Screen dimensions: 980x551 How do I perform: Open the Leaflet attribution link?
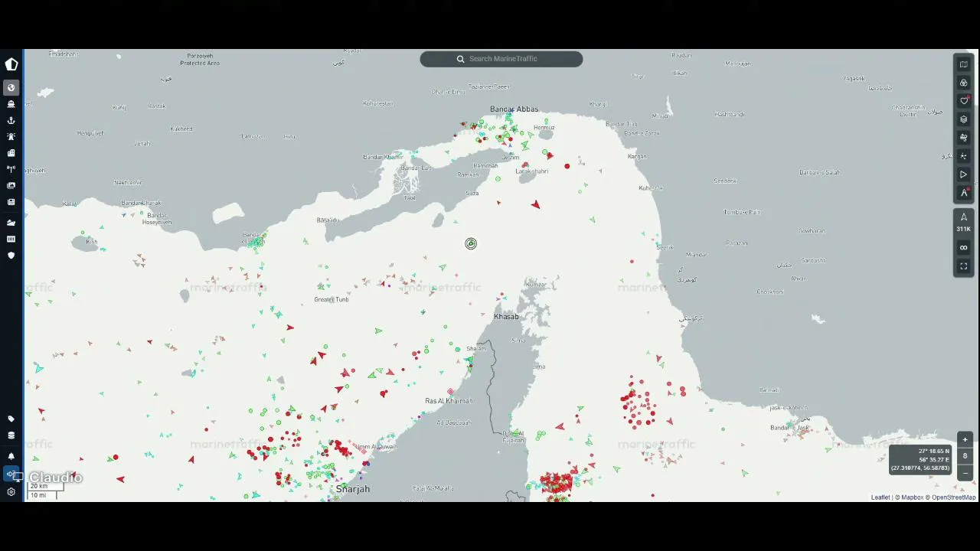880,497
